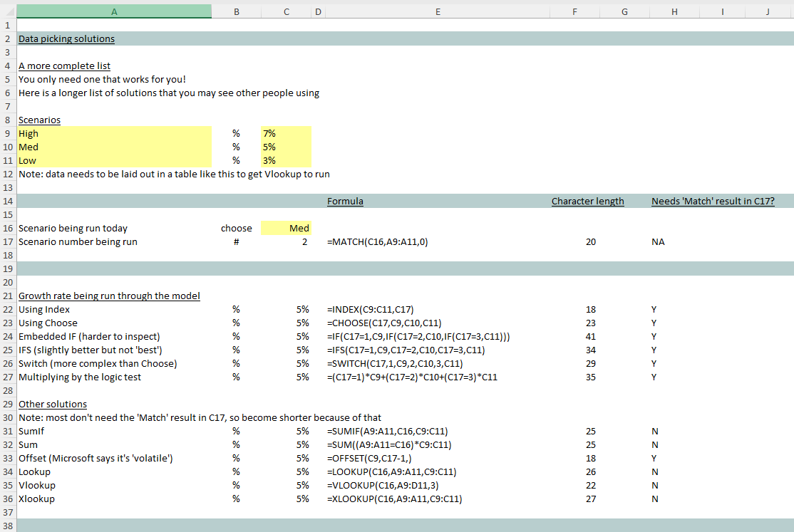
Task: Click row 17 header
Action: click(x=8, y=242)
